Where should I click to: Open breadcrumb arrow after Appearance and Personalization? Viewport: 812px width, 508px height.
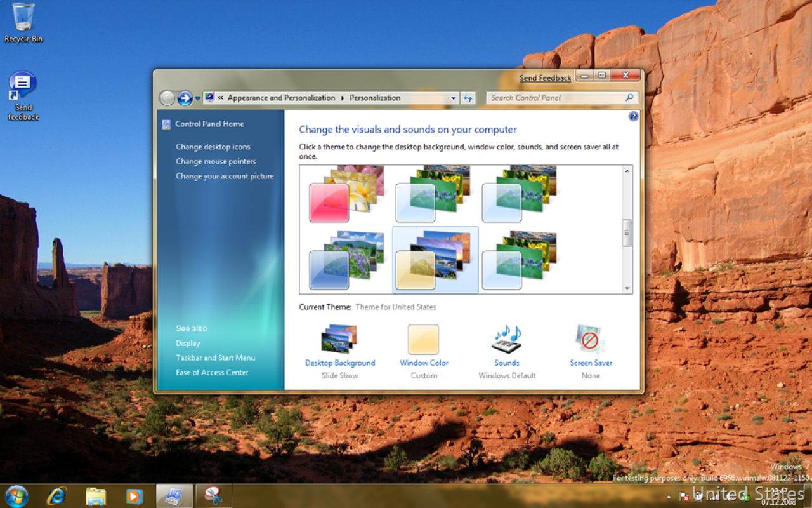pos(343,98)
